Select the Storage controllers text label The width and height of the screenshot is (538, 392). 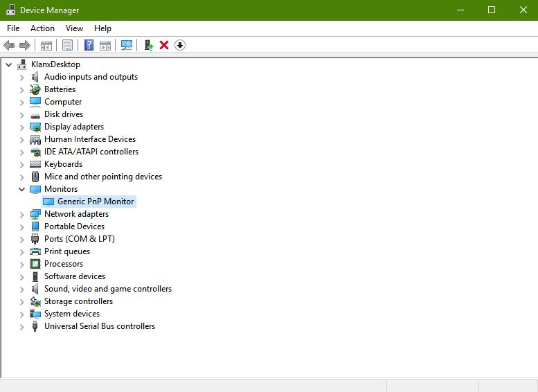(78, 301)
